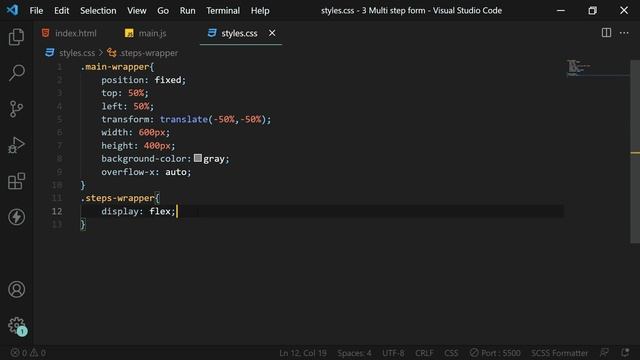Click line number 12 in gutter
The image size is (640, 360).
pyautogui.click(x=57, y=211)
